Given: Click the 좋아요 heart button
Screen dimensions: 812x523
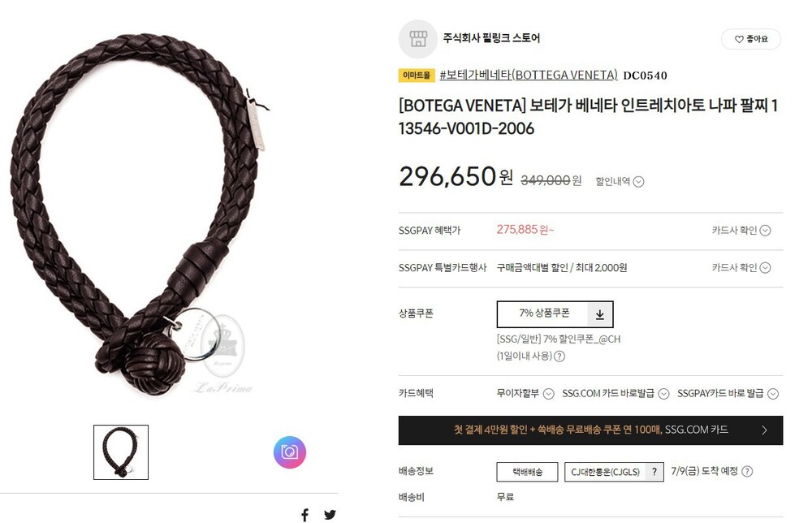Looking at the screenshot, I should (x=751, y=39).
